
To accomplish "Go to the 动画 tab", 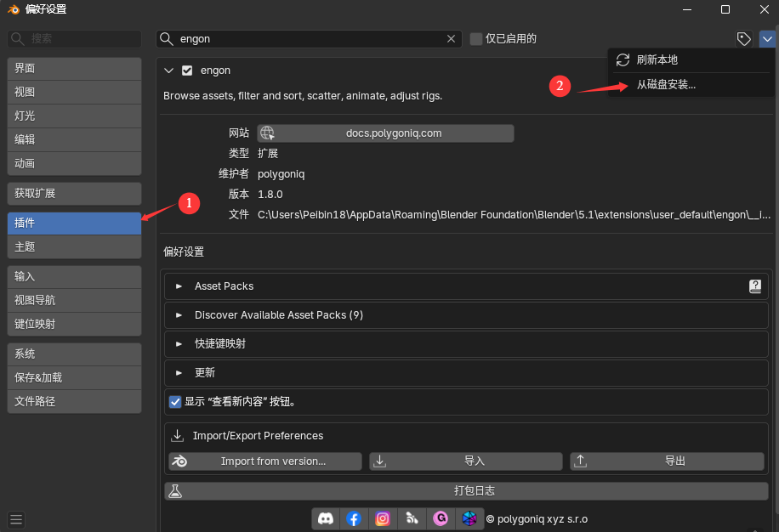I will point(75,164).
